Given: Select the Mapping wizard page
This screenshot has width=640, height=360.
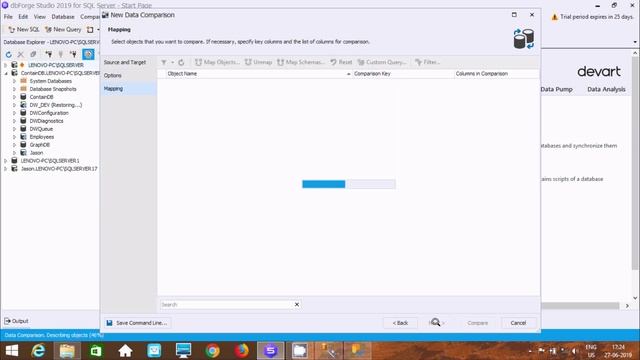Looking at the screenshot, I should [128, 88].
